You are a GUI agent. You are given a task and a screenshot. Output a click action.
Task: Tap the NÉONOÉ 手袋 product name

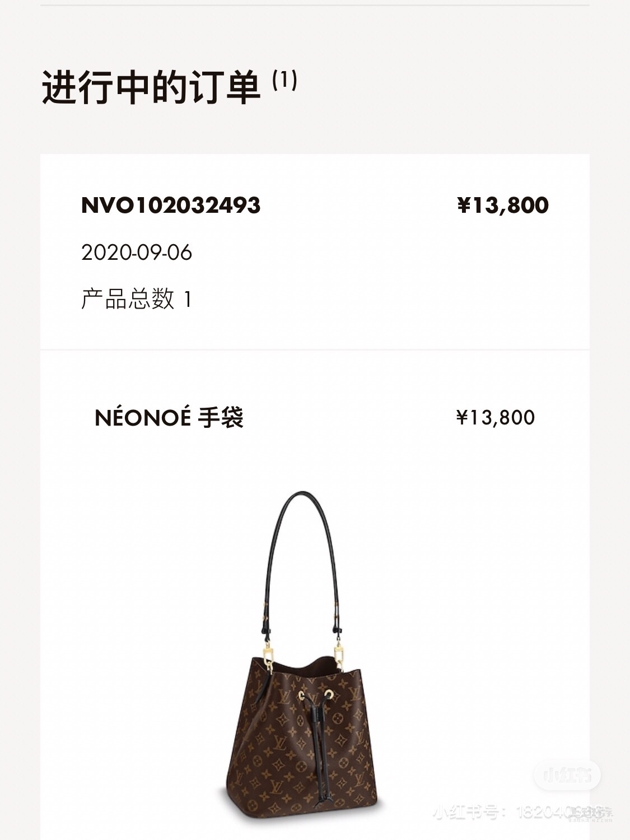[x=169, y=418]
